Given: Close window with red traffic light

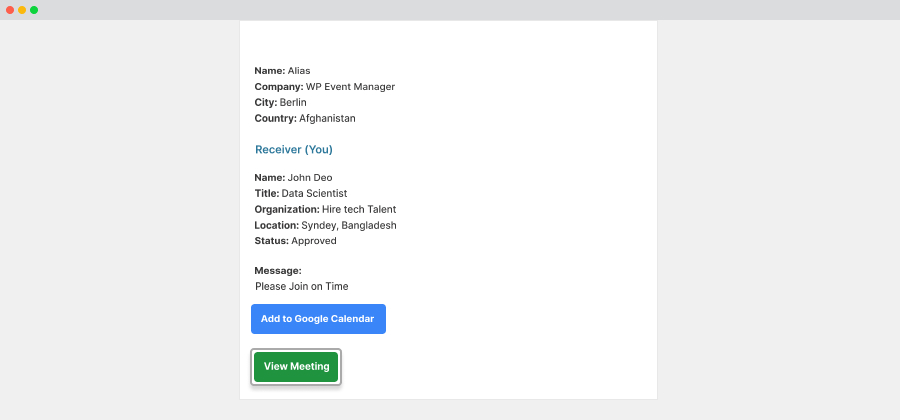Looking at the screenshot, I should (10, 10).
